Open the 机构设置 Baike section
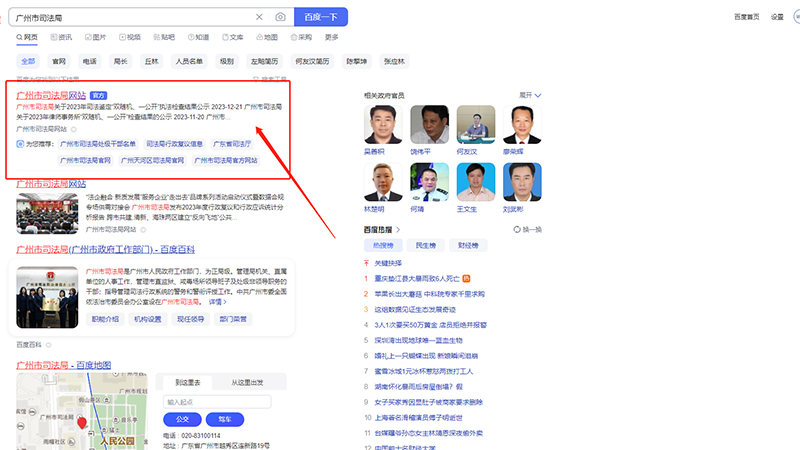The width and height of the screenshot is (800, 450). (147, 319)
